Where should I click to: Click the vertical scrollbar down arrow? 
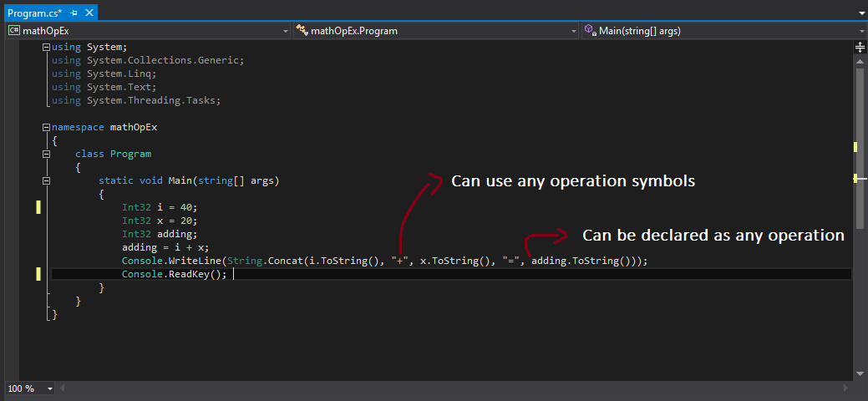point(860,374)
